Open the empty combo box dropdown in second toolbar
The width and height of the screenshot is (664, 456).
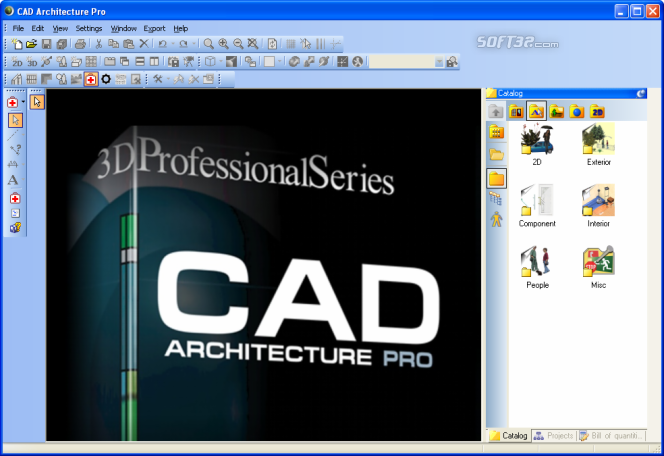(x=439, y=62)
